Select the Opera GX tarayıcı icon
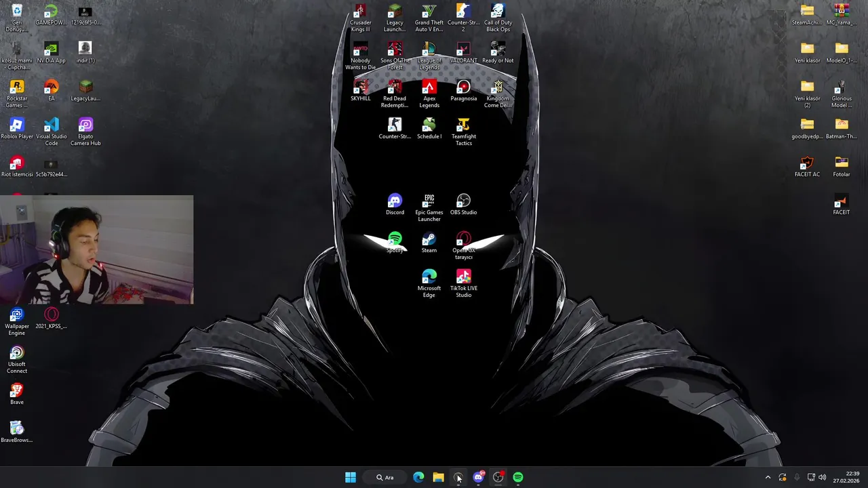 [x=463, y=246]
